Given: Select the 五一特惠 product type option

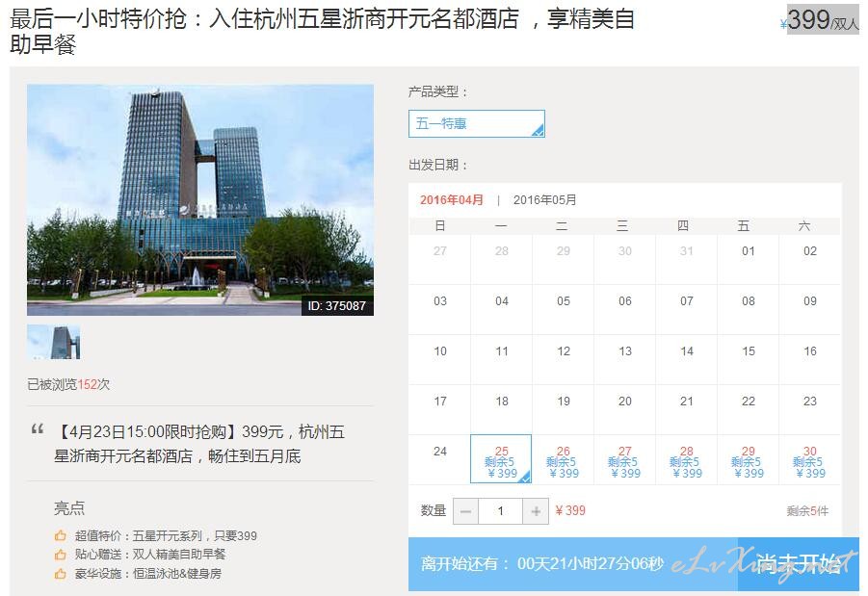Looking at the screenshot, I should click(x=477, y=123).
